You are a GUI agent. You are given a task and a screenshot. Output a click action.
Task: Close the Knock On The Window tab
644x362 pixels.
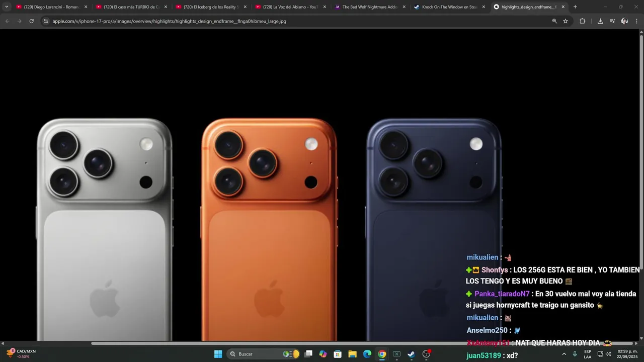(484, 7)
